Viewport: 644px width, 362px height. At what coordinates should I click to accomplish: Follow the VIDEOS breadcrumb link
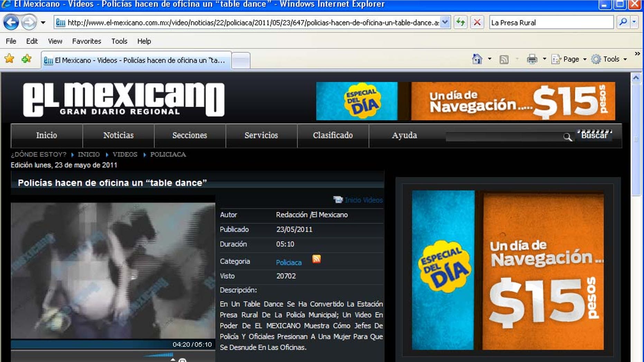[125, 154]
